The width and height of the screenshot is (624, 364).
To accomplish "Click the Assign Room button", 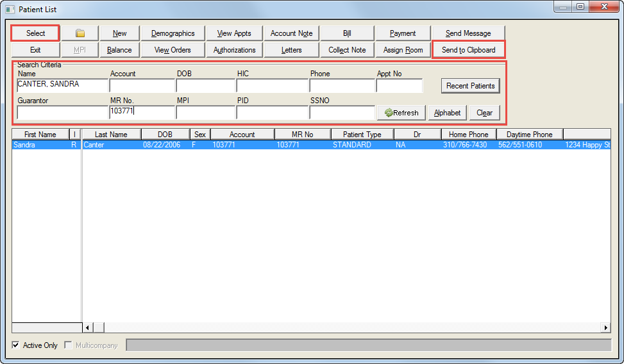I will (403, 50).
